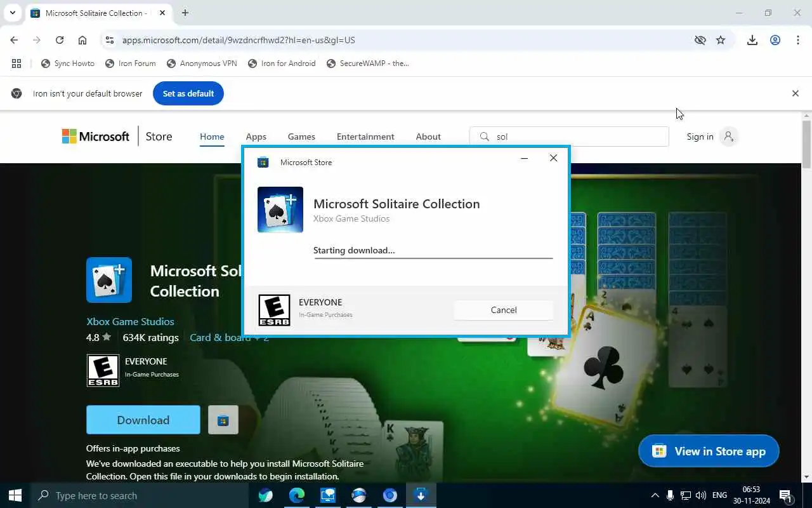Select the Entertainment navigation tab
812x508 pixels.
point(365,137)
